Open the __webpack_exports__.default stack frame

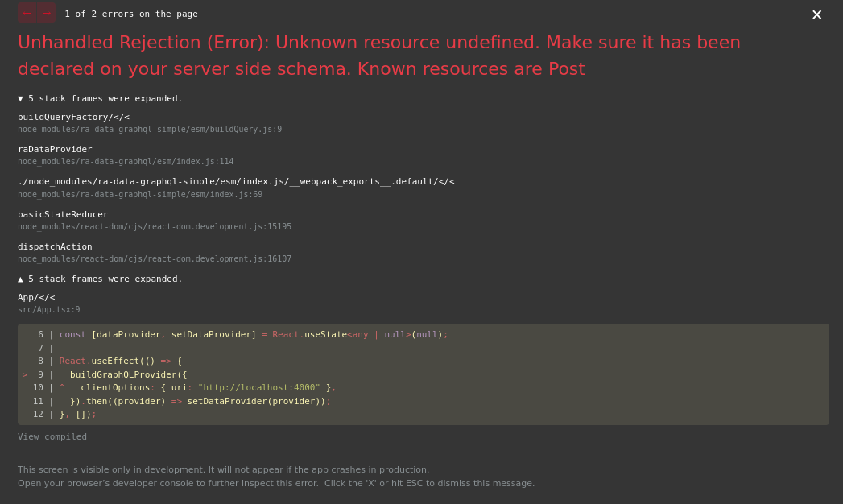236,181
